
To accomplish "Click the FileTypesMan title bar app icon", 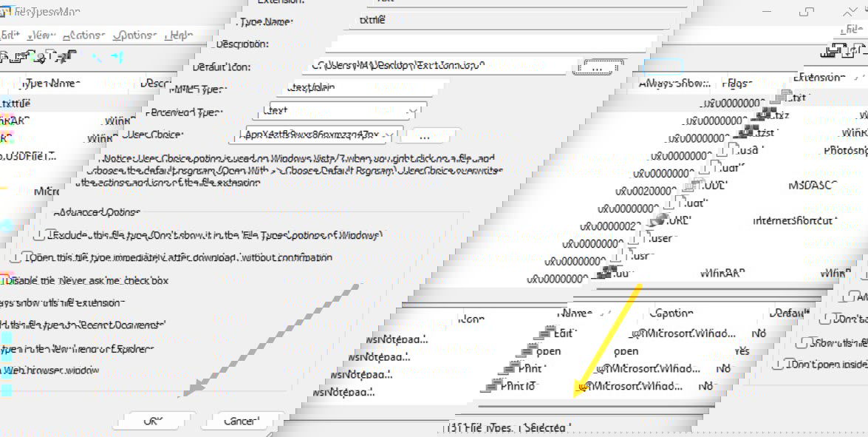I will click(5, 11).
